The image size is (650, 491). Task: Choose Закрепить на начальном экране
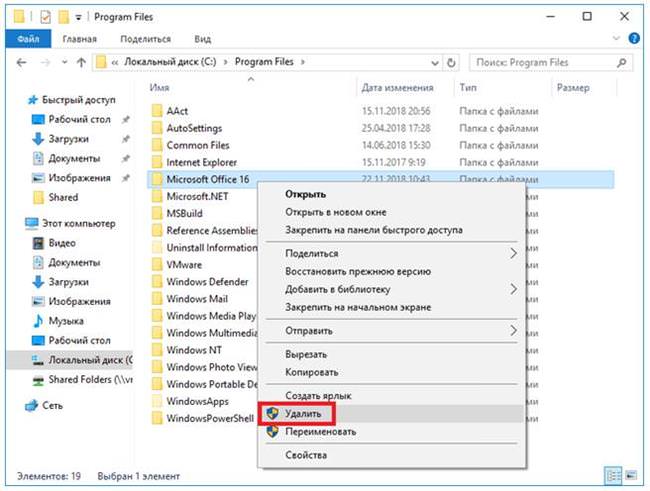[x=392, y=307]
